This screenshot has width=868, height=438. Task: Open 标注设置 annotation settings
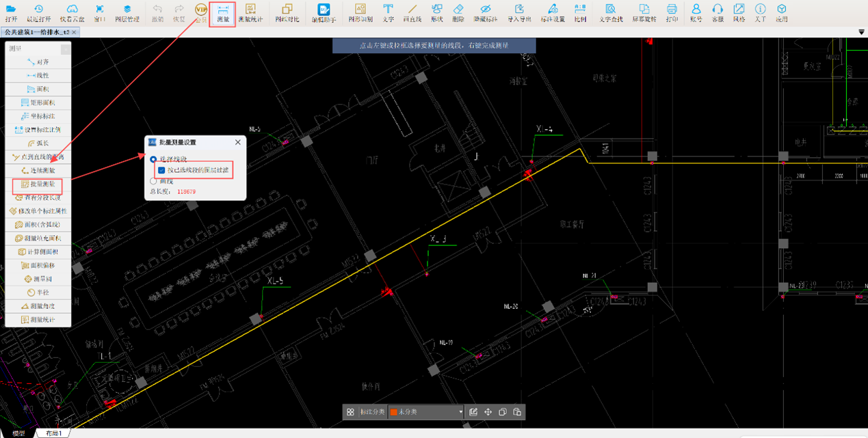553,12
